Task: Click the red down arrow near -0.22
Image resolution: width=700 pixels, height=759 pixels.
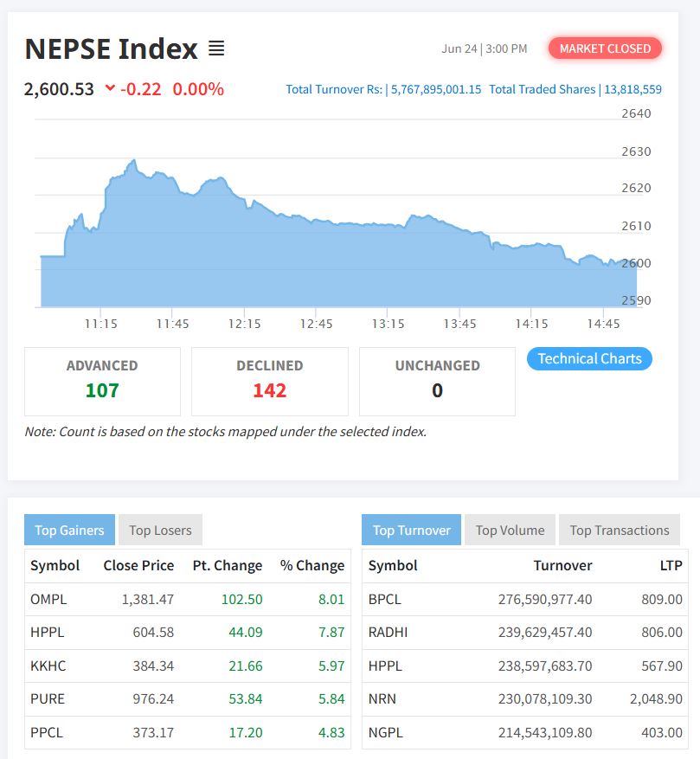Action: 110,88
